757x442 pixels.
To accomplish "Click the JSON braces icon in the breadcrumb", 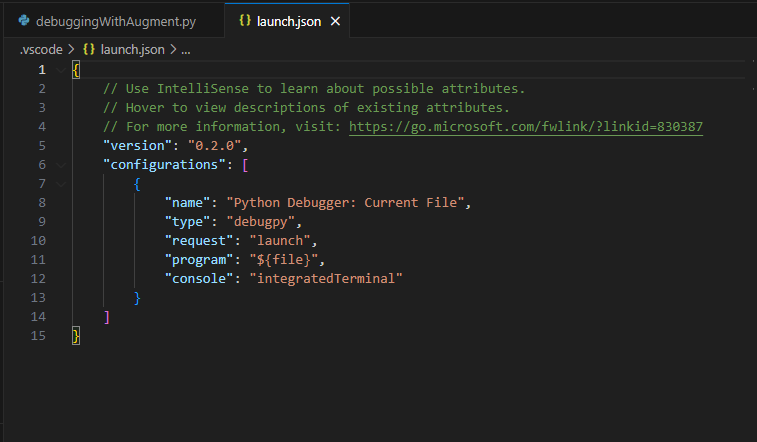I will [89, 49].
